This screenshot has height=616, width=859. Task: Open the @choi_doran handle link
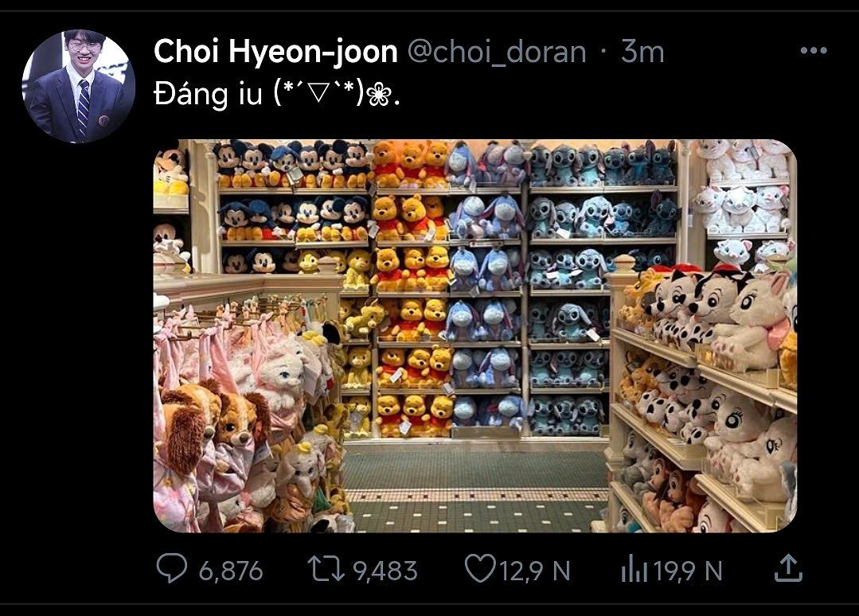[497, 52]
